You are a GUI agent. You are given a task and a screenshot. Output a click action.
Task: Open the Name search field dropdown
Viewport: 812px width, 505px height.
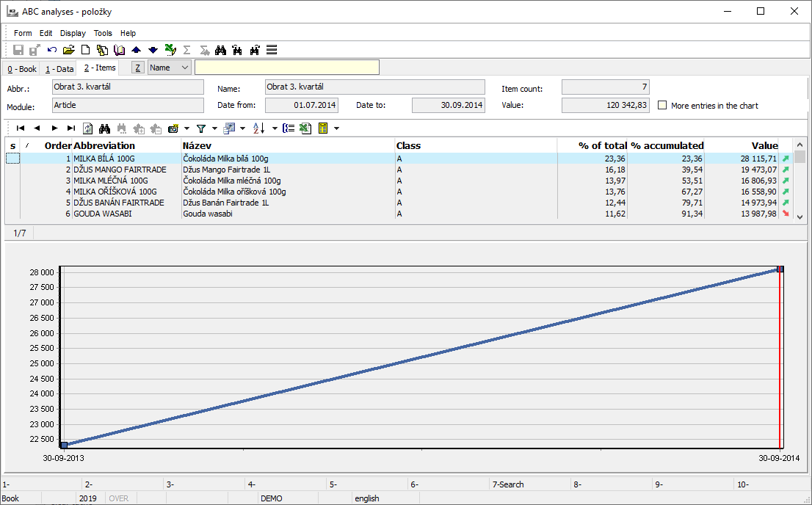[184, 68]
